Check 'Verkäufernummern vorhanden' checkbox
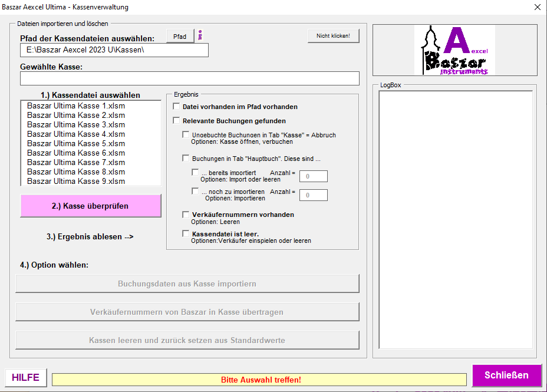 pos(186,215)
